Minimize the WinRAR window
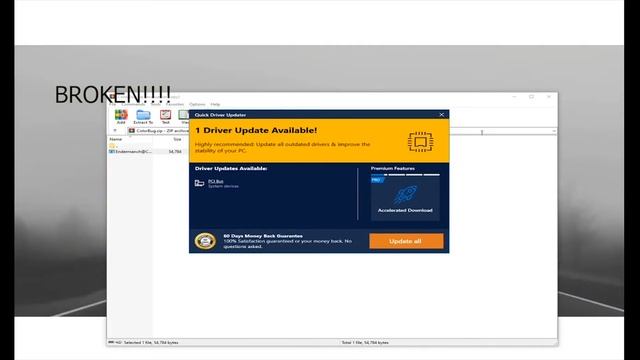Screen dimensions: 640x360 pyautogui.click(x=514, y=97)
